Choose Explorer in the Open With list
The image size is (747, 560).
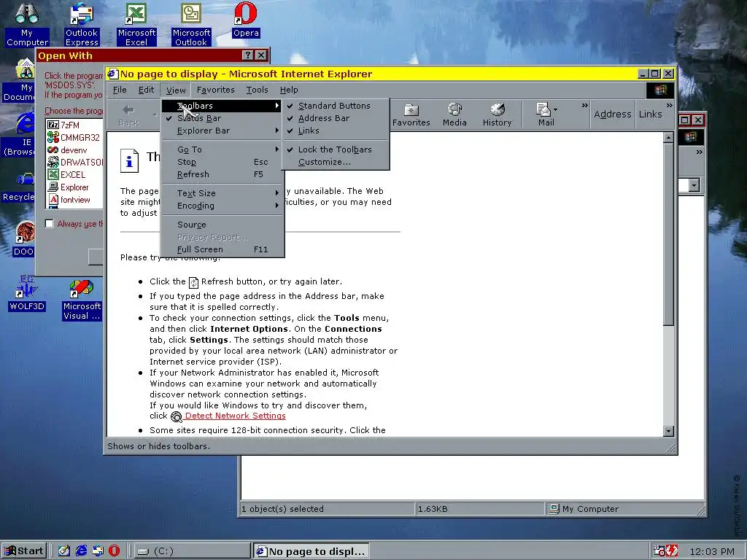point(68,187)
